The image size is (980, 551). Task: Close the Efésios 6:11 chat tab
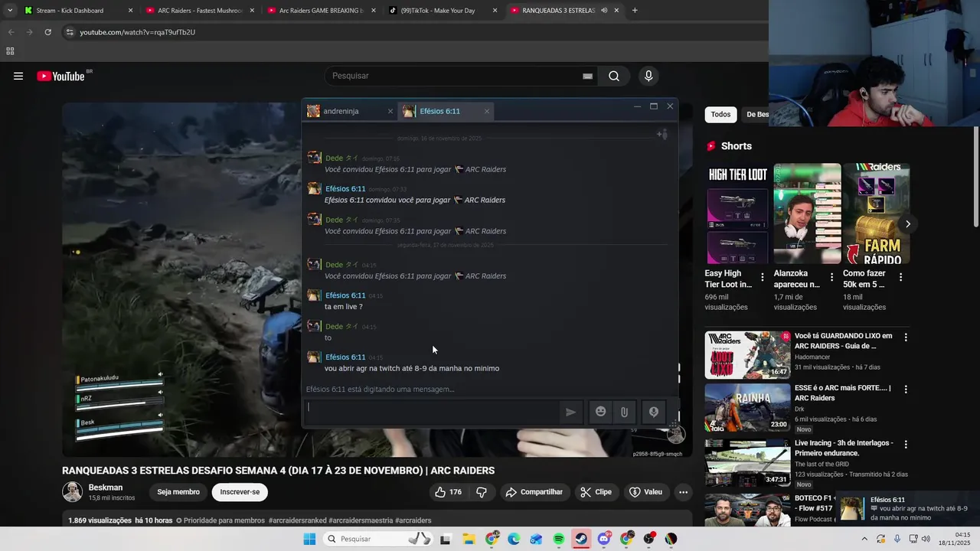[486, 111]
